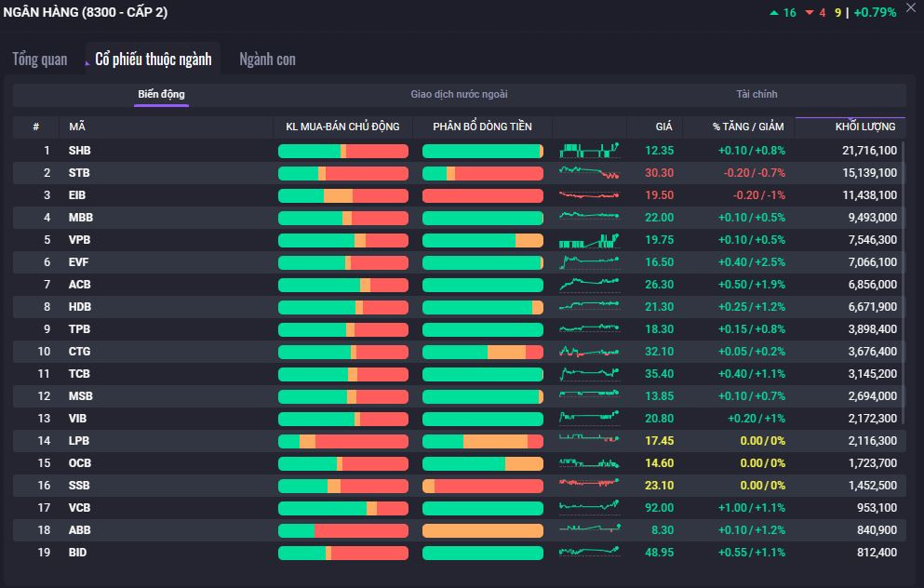Image resolution: width=924 pixels, height=588 pixels.
Task: Sort stocks by the Giá column header
Action: [x=663, y=127]
